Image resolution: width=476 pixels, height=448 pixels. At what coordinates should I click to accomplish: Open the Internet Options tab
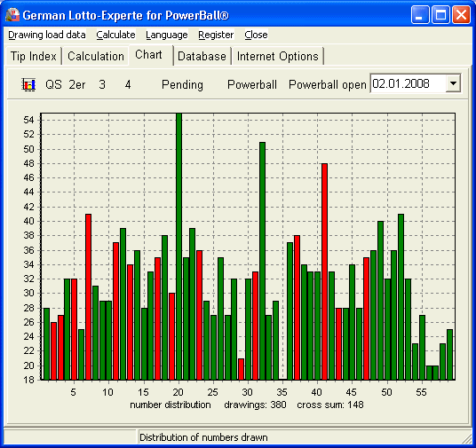point(277,56)
